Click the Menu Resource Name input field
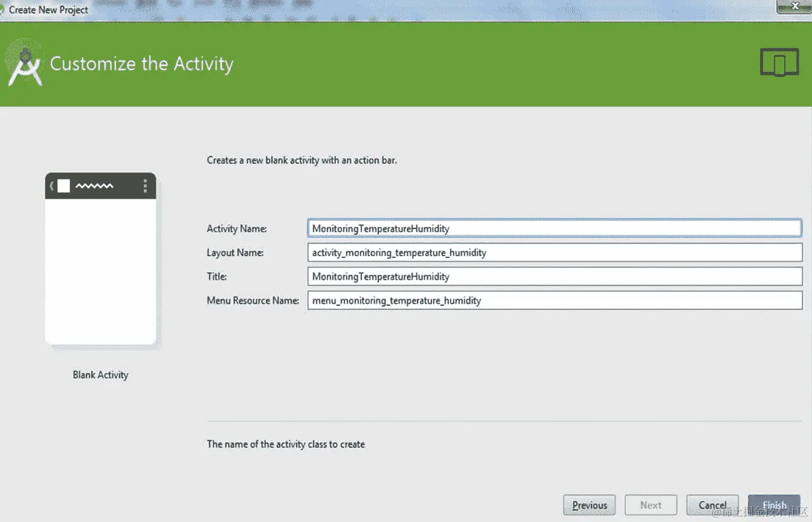This screenshot has height=522, width=812. pos(555,300)
